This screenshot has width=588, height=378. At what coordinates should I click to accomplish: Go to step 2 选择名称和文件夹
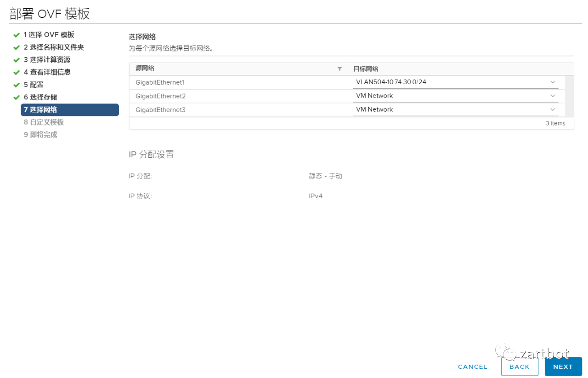click(54, 47)
